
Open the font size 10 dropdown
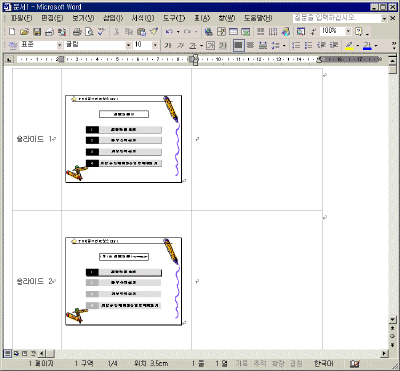click(x=155, y=45)
